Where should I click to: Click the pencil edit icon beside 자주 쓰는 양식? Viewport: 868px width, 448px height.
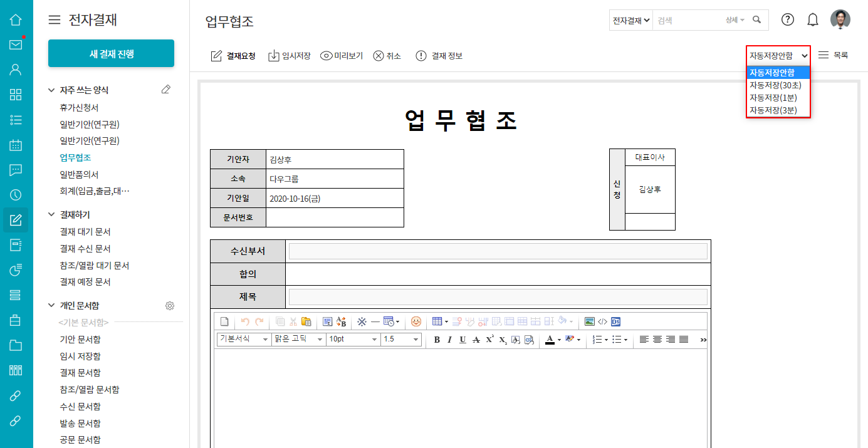pos(165,90)
